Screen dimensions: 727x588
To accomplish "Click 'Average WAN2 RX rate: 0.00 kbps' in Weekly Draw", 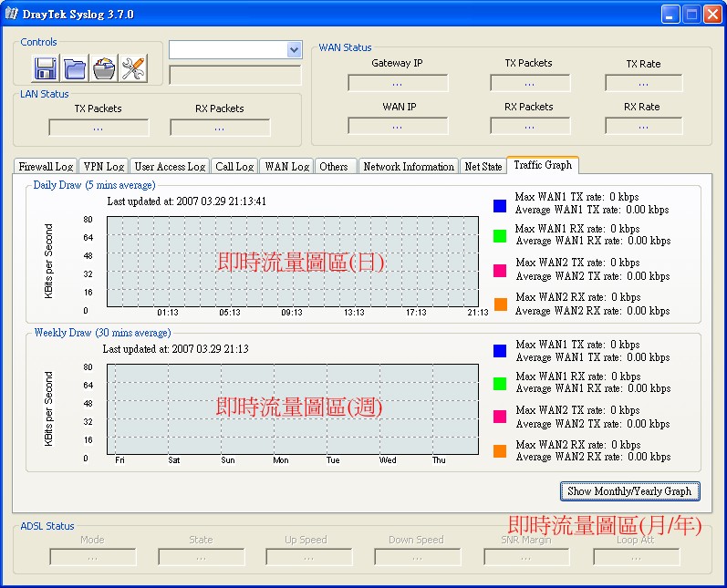I will point(594,457).
